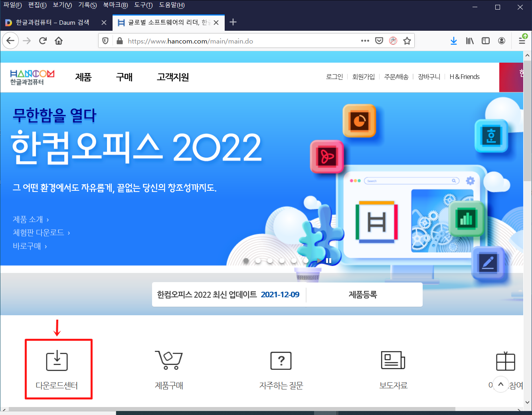Open the page actions three-dot menu

[365, 41]
